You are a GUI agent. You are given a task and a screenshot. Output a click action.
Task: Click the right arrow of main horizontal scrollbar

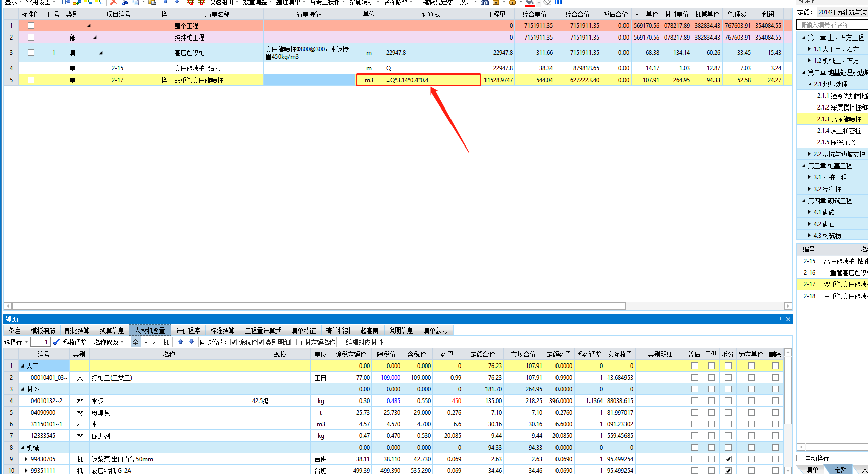[788, 306]
